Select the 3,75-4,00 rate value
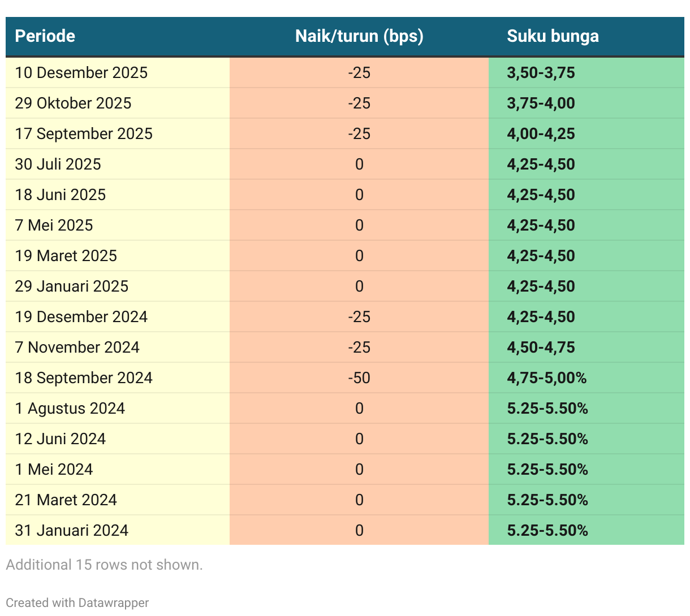The image size is (690, 616). pyautogui.click(x=541, y=103)
